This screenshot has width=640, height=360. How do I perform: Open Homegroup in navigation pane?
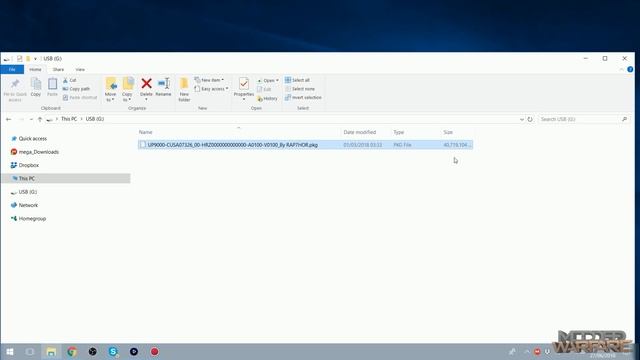pyautogui.click(x=32, y=219)
